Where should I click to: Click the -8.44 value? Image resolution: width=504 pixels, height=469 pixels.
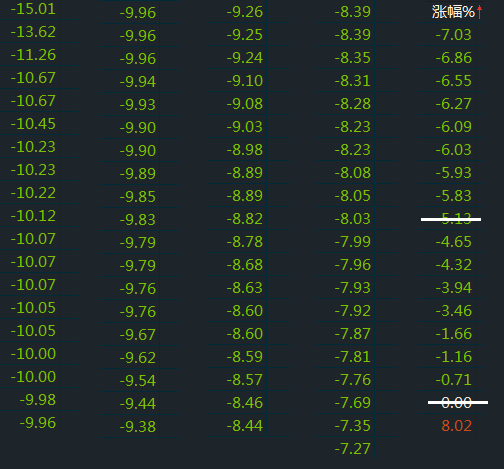point(245,426)
